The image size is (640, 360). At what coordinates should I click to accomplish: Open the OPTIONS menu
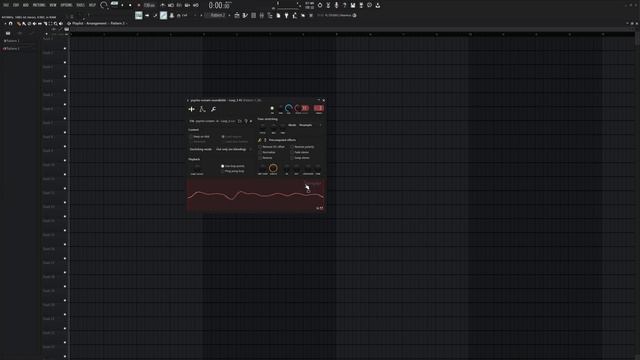point(66,5)
